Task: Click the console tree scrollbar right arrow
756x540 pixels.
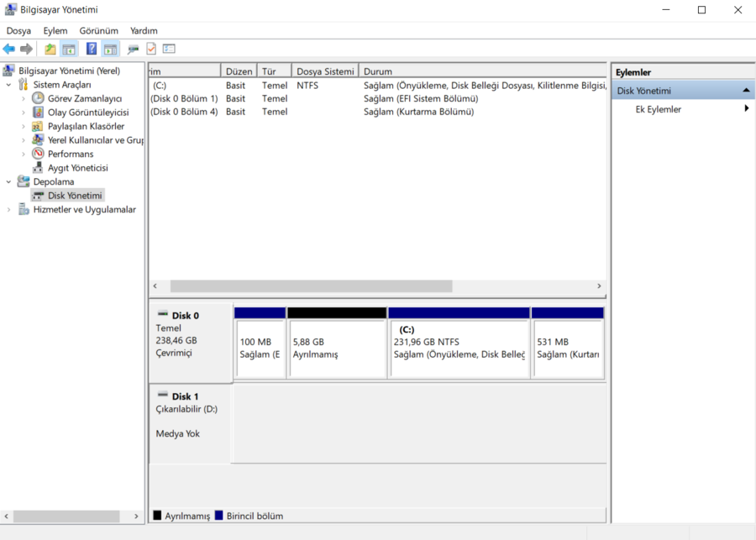Action: (136, 516)
